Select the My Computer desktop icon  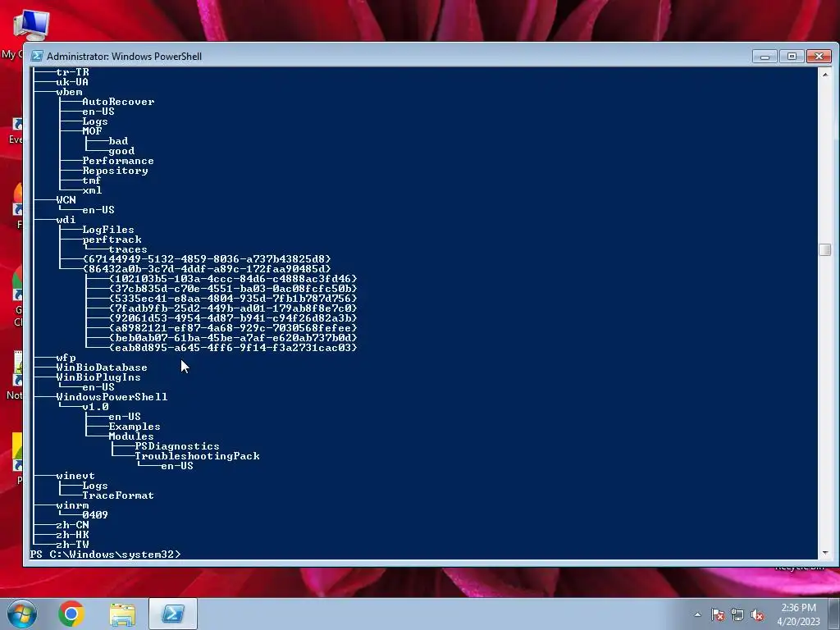[x=30, y=27]
